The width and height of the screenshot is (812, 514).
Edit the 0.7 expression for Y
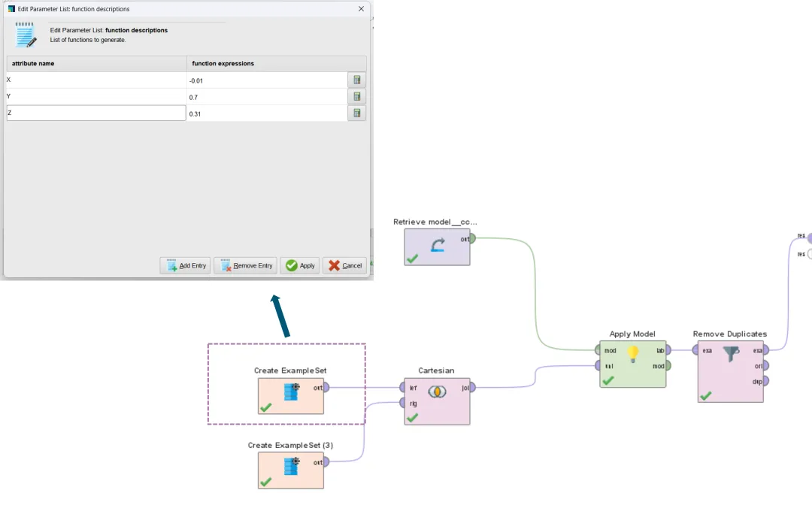point(267,97)
